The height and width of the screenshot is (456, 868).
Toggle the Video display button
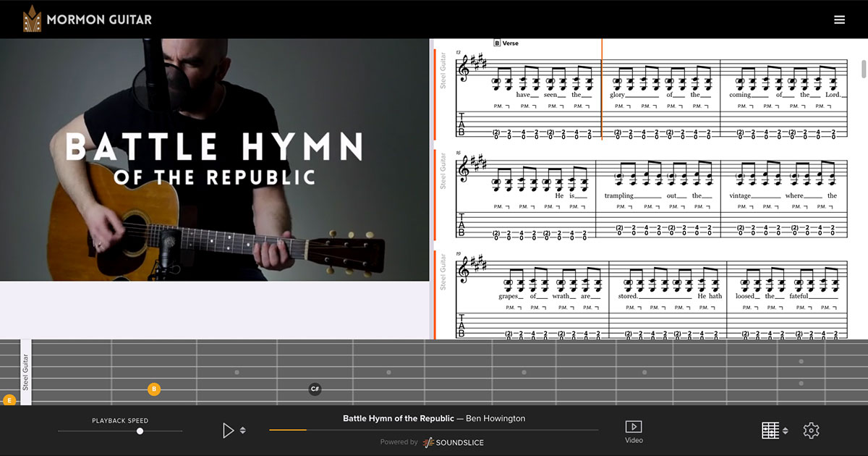633,432
